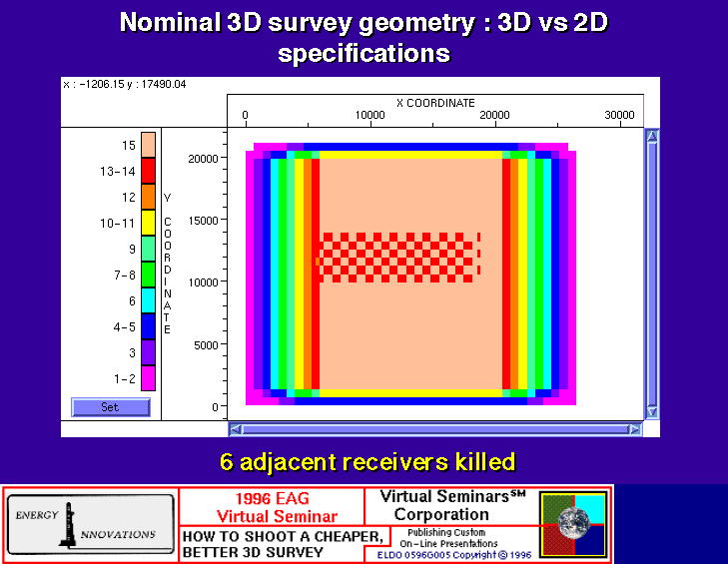Click the X COORDINATE axis label
Viewport: 728px width, 564px height.
click(x=435, y=103)
